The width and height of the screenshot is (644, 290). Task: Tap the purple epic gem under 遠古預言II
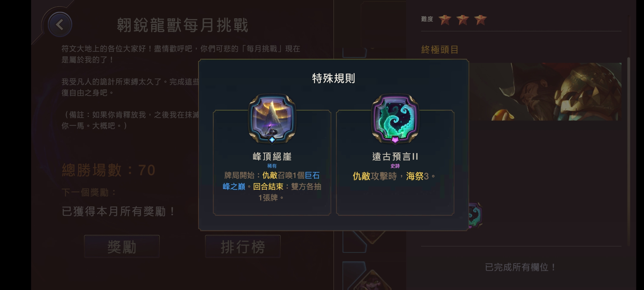(x=395, y=140)
